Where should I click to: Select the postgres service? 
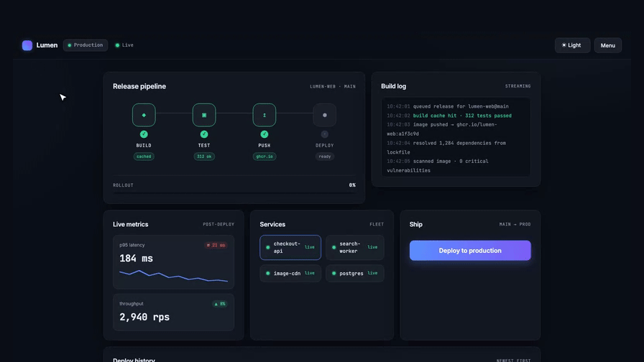[x=355, y=274]
